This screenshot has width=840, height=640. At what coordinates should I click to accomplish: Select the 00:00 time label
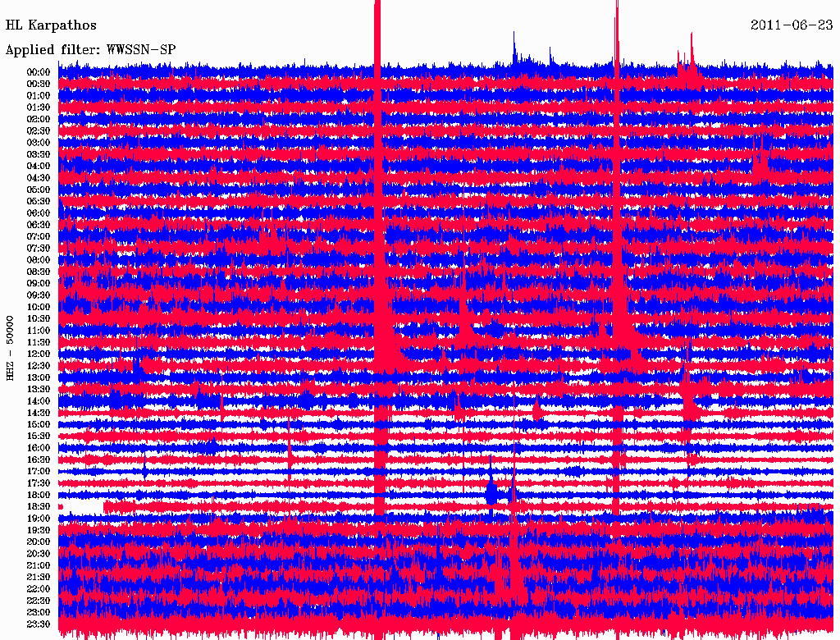pyautogui.click(x=39, y=72)
